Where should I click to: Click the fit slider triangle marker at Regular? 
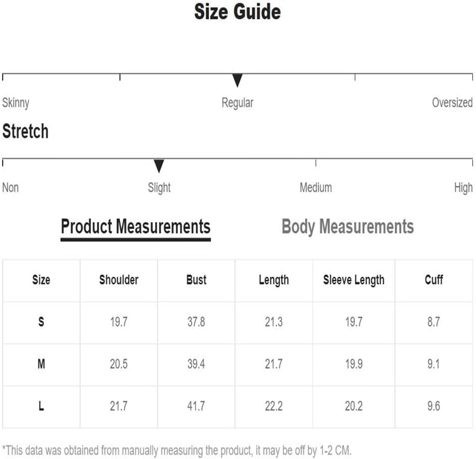[237, 80]
